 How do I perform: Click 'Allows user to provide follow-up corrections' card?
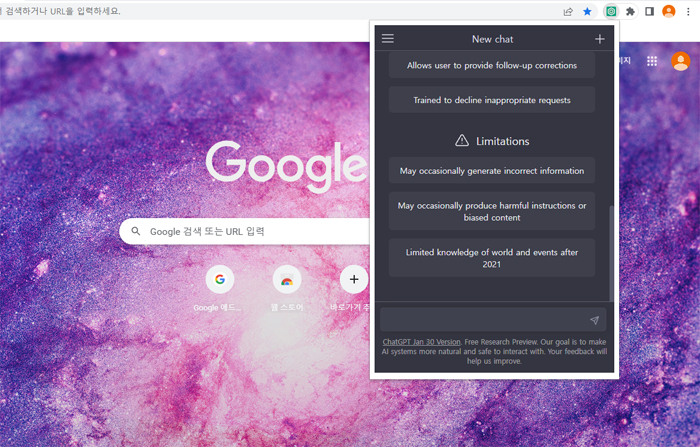[492, 65]
